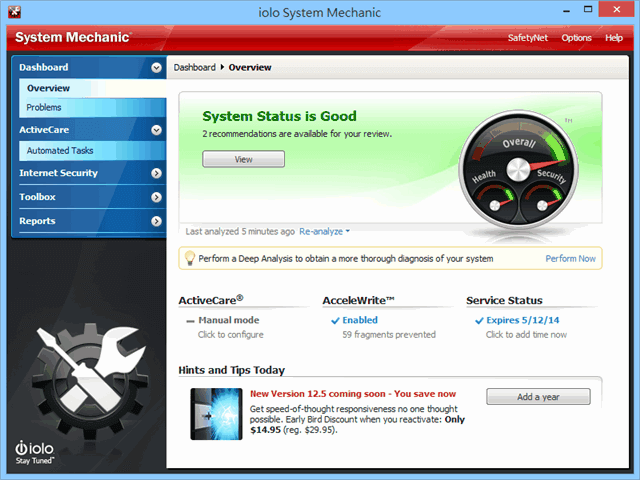Viewport: 640px width, 480px height.
Task: Click the Service Status heading
Action: (x=504, y=300)
